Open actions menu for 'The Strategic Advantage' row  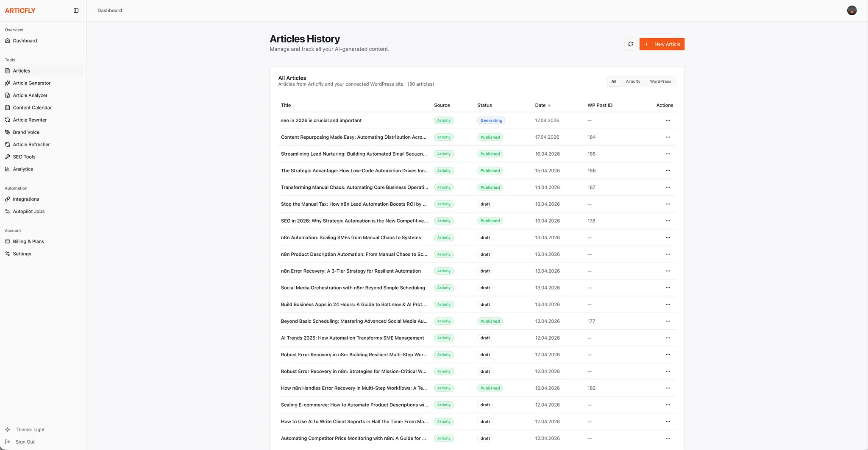[x=668, y=170]
